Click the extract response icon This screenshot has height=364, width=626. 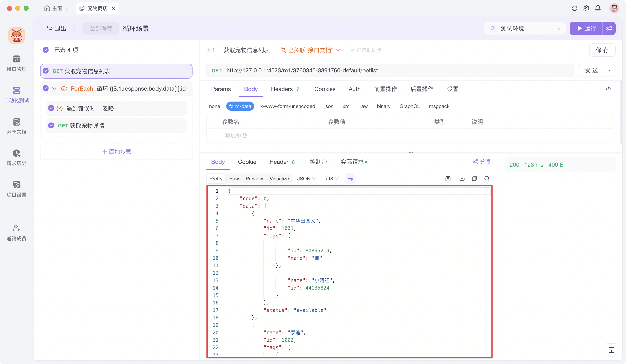[x=448, y=179]
